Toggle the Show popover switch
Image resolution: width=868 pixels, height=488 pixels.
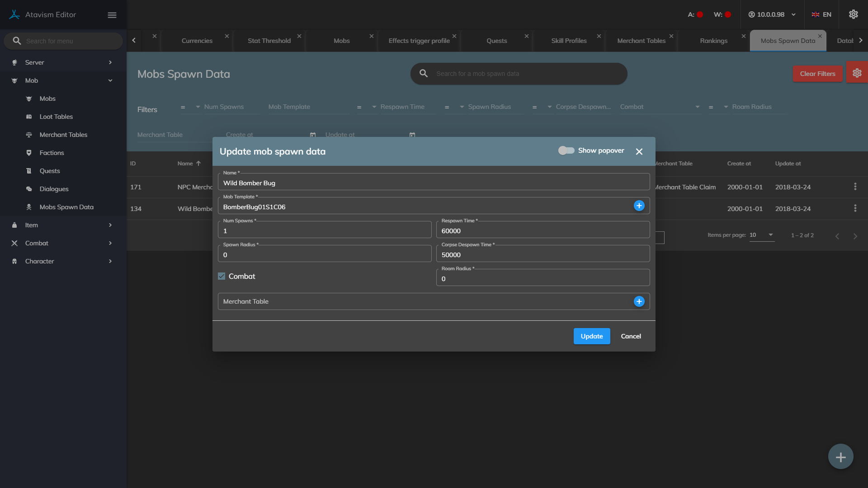[566, 150]
